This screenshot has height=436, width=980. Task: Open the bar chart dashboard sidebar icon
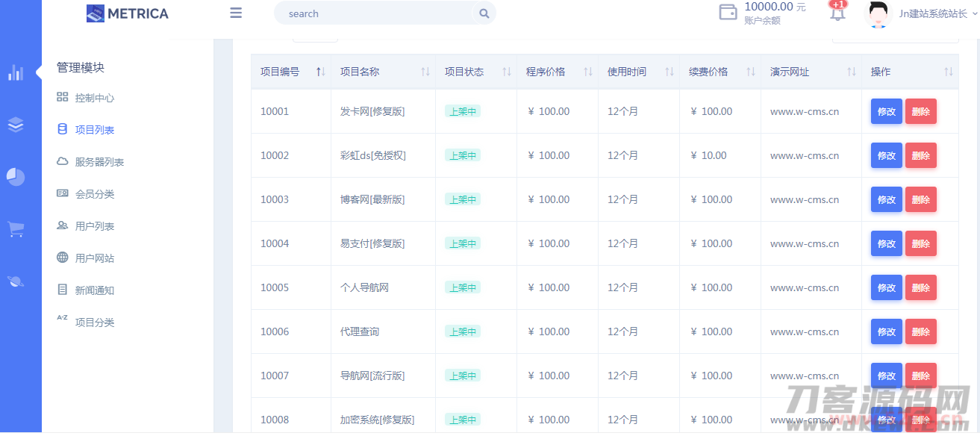[x=16, y=72]
